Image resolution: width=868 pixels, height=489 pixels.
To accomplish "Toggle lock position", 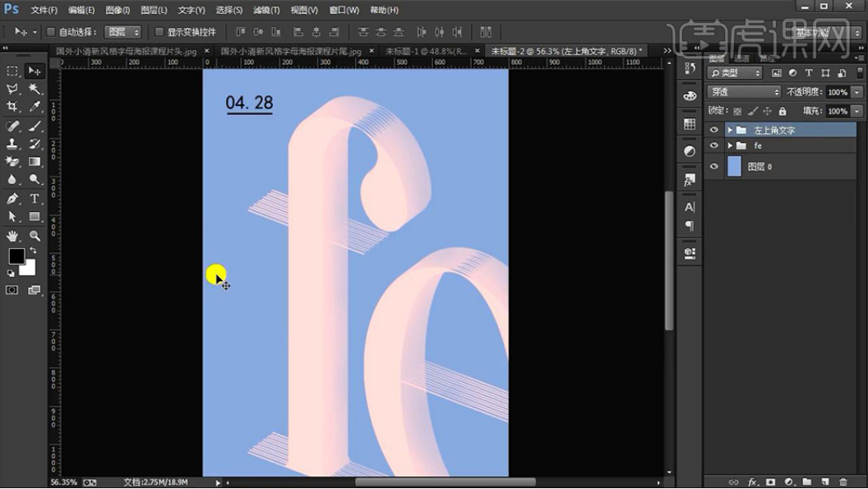I will (767, 111).
